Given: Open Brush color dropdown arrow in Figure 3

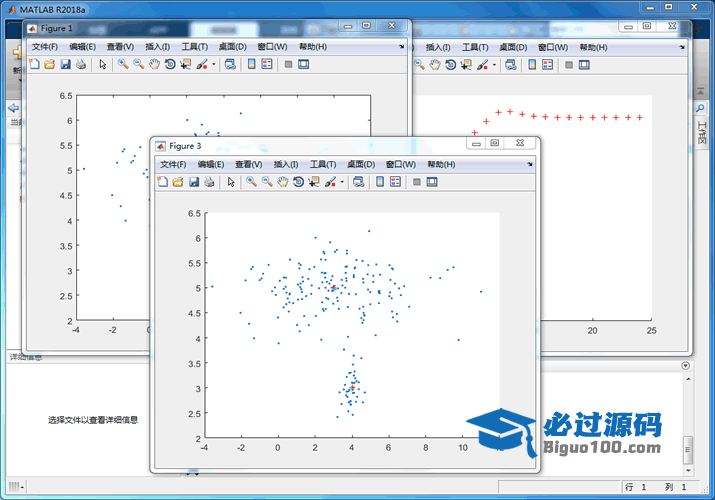Looking at the screenshot, I should [343, 182].
